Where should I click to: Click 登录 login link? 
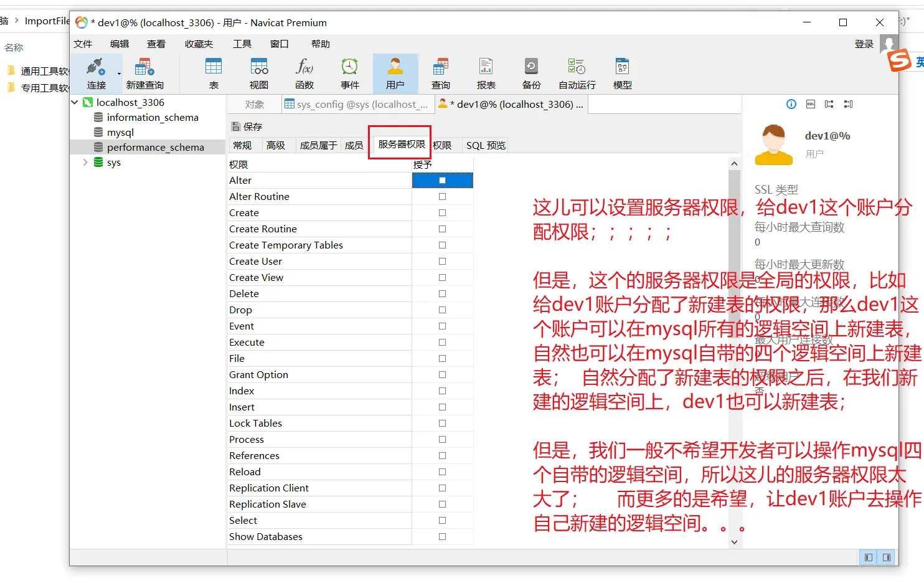864,44
